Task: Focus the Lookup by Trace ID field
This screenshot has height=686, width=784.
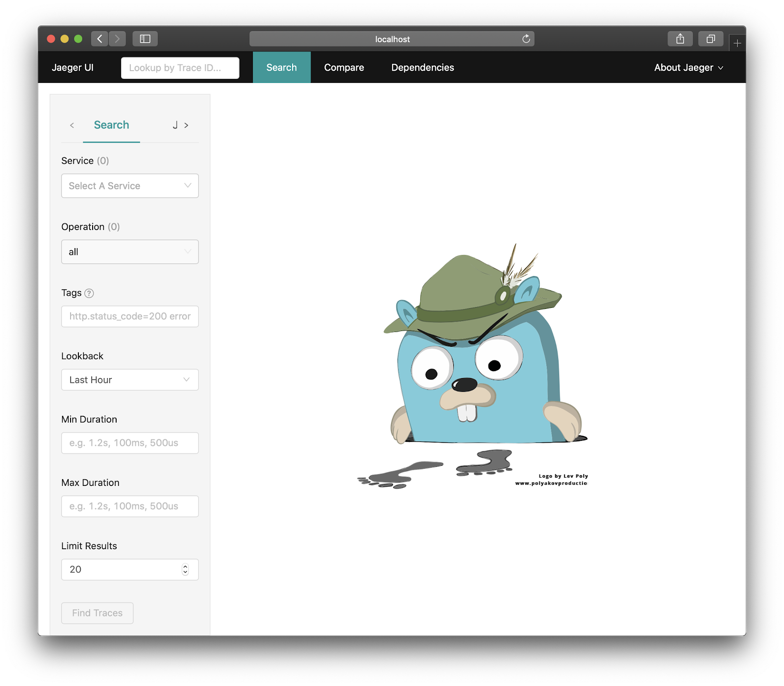Action: pyautogui.click(x=180, y=68)
